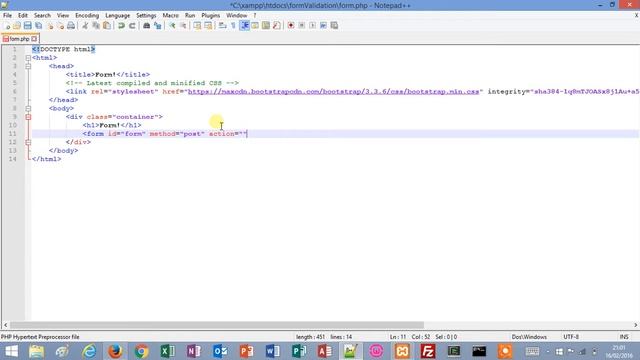The height and width of the screenshot is (360, 640).
Task: Close the form.php tab with its X
Action: tap(34, 39)
